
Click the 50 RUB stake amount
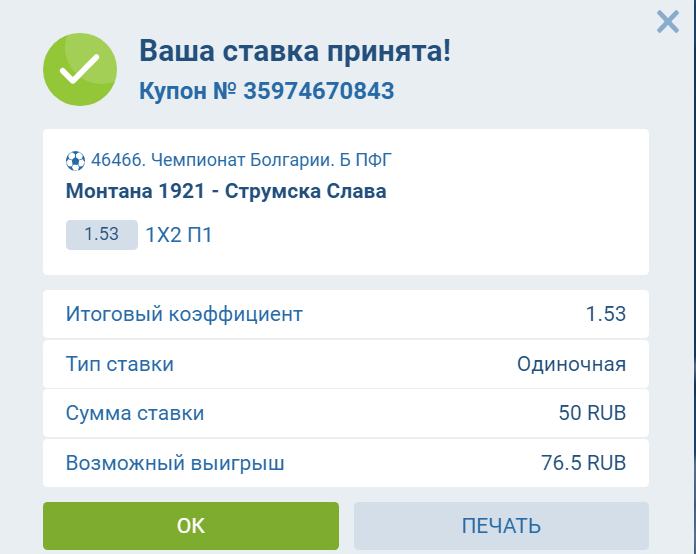point(592,413)
